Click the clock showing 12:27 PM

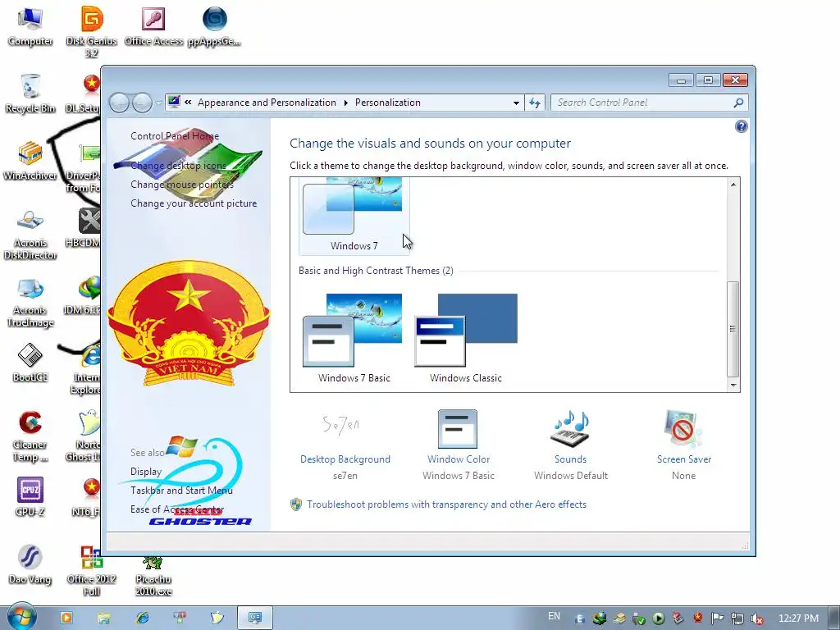click(x=798, y=619)
